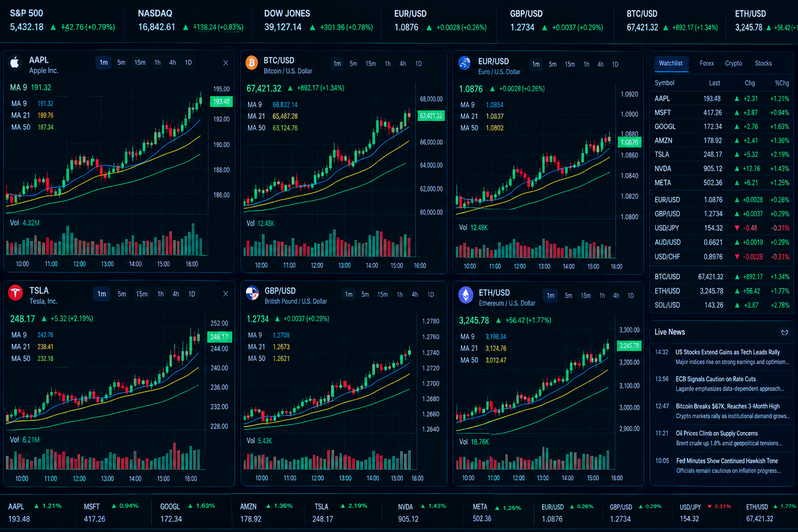The image size is (798, 532).
Task: Click the green 67,421.32 price tag on BTC/USD chart axis
Action: tap(431, 115)
